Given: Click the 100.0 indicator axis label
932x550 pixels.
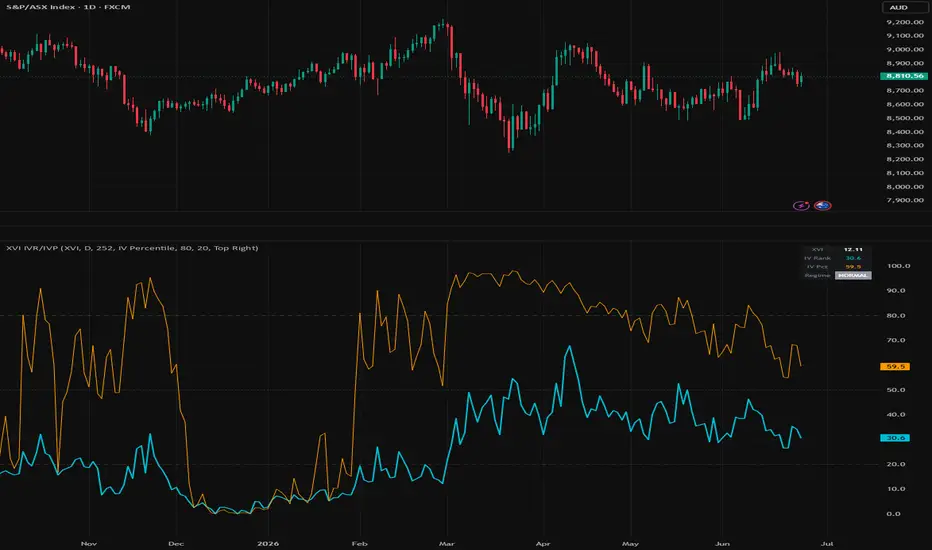Looking at the screenshot, I should point(898,266).
